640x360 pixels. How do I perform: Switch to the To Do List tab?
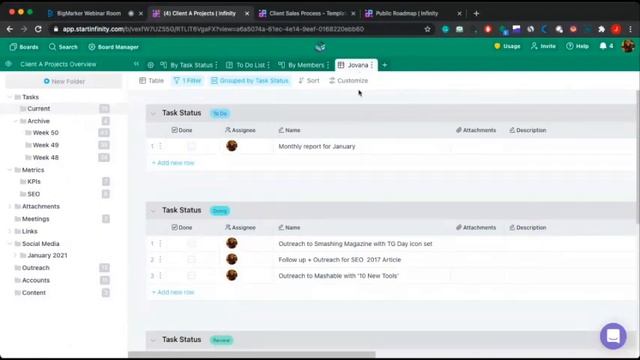(x=246, y=65)
